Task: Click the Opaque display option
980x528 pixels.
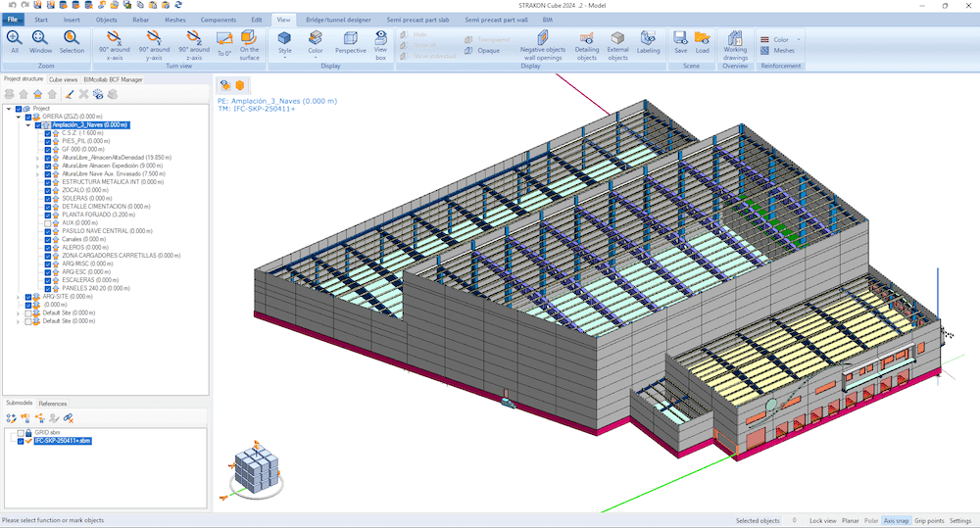Action: [x=482, y=51]
